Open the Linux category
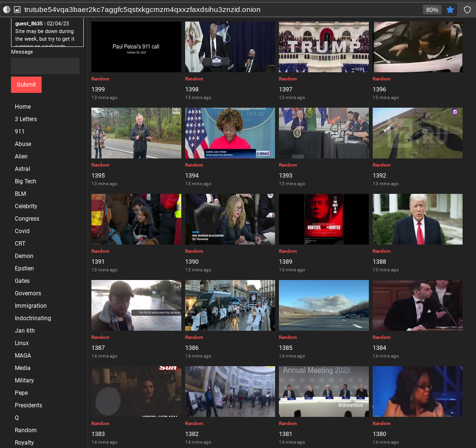The width and height of the screenshot is (476, 448). pos(22,343)
